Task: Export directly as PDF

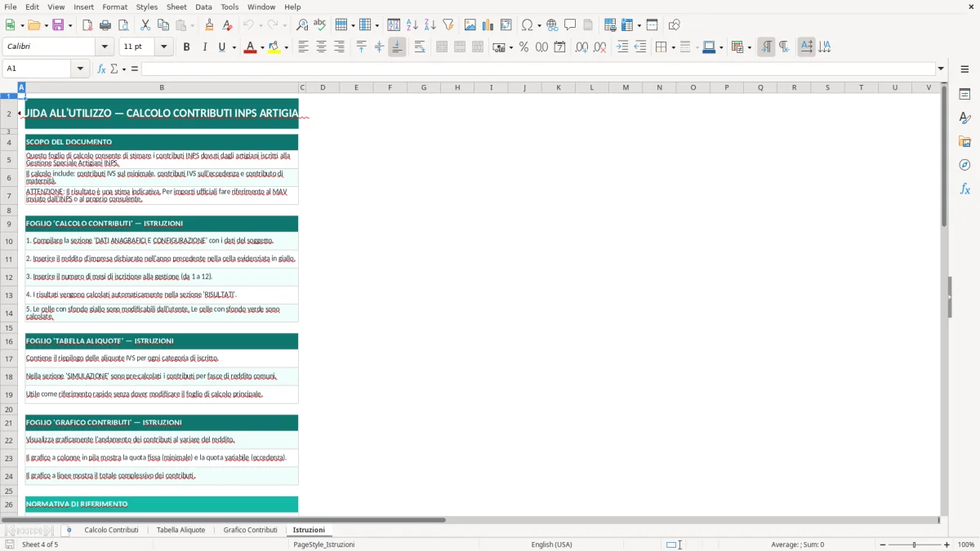Action: pyautogui.click(x=87, y=25)
